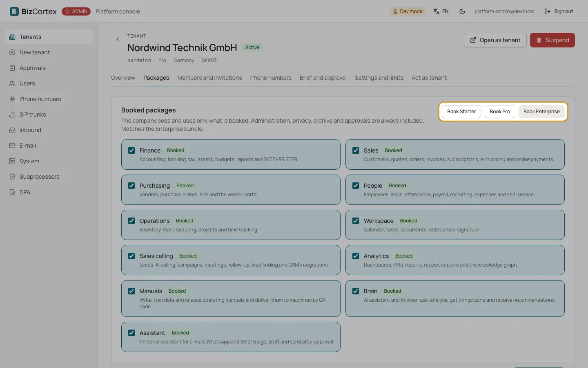Image resolution: width=588 pixels, height=368 pixels.
Task: Open the Act as tenant tab
Action: click(x=429, y=78)
